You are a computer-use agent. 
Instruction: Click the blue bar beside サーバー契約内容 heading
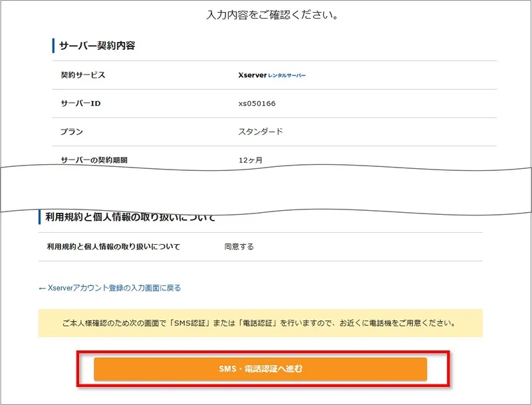point(53,46)
